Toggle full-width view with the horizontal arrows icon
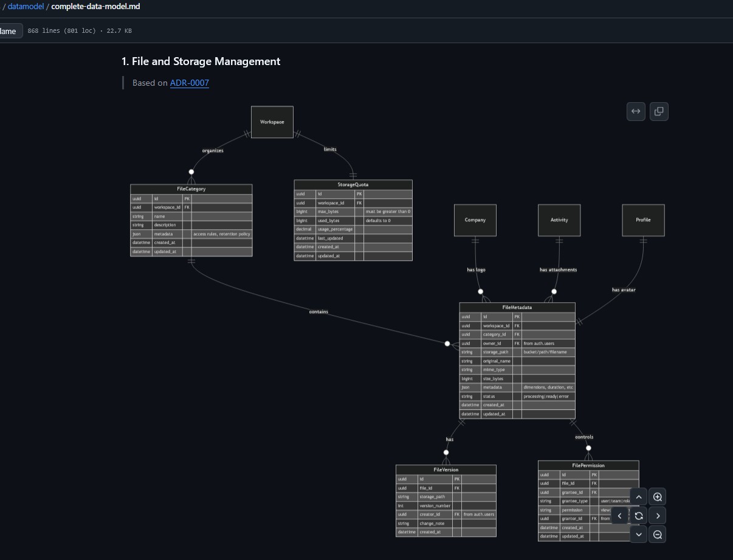The image size is (733, 560). pos(636,111)
